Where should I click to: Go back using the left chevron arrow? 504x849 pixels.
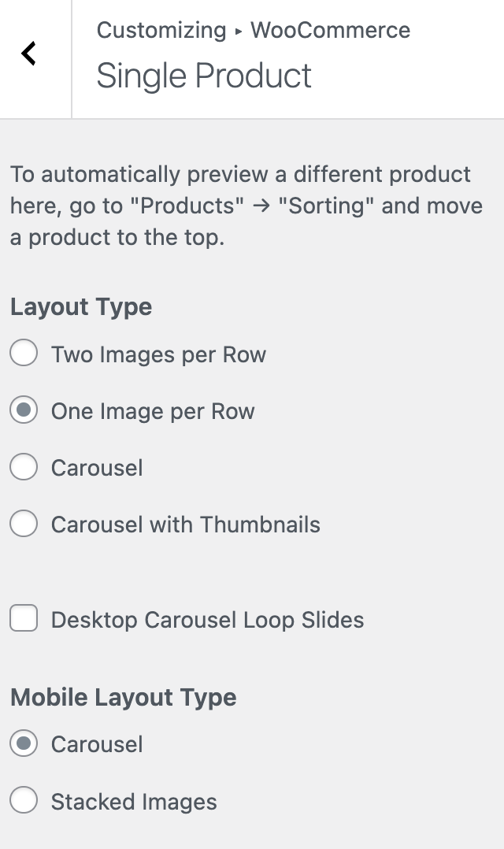click(x=29, y=54)
